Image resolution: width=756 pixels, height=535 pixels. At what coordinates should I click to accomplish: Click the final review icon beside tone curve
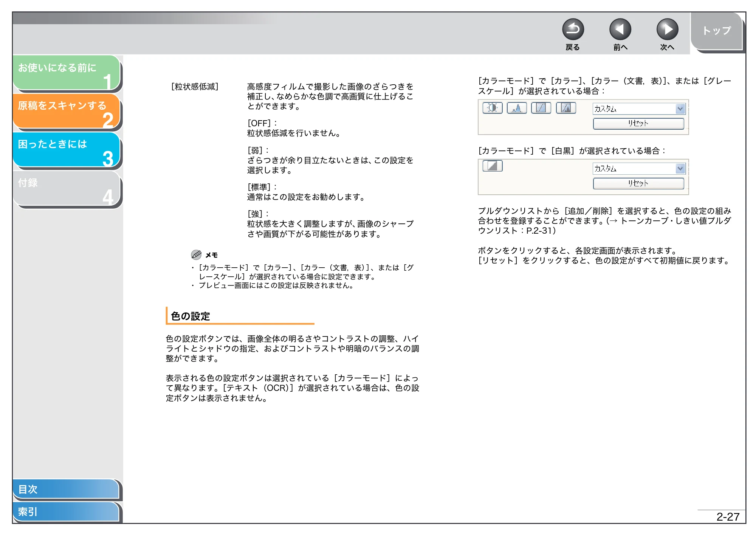pos(566,108)
